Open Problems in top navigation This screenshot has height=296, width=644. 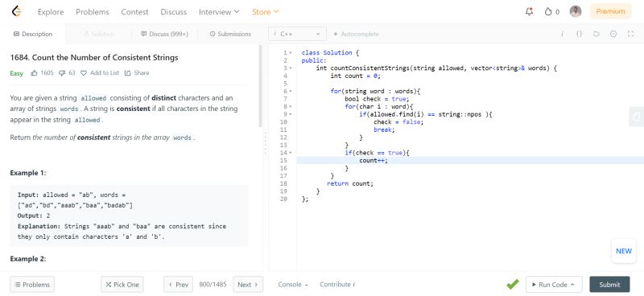tap(93, 12)
